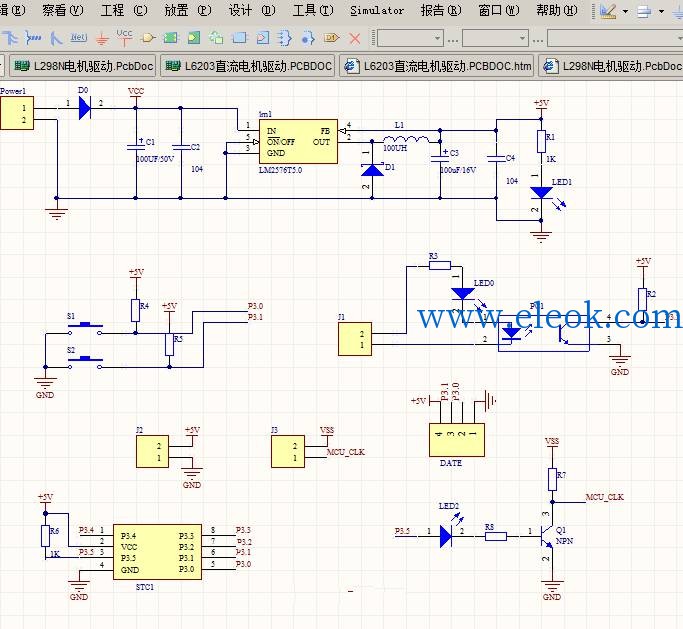The height and width of the screenshot is (629, 683).
Task: Open the 工具 (T) menu
Action: tap(313, 10)
